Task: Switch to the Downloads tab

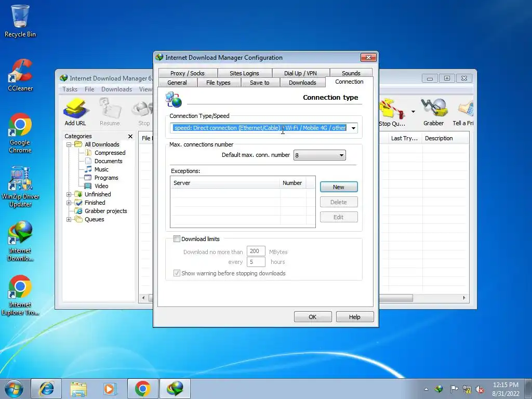Action: click(302, 83)
